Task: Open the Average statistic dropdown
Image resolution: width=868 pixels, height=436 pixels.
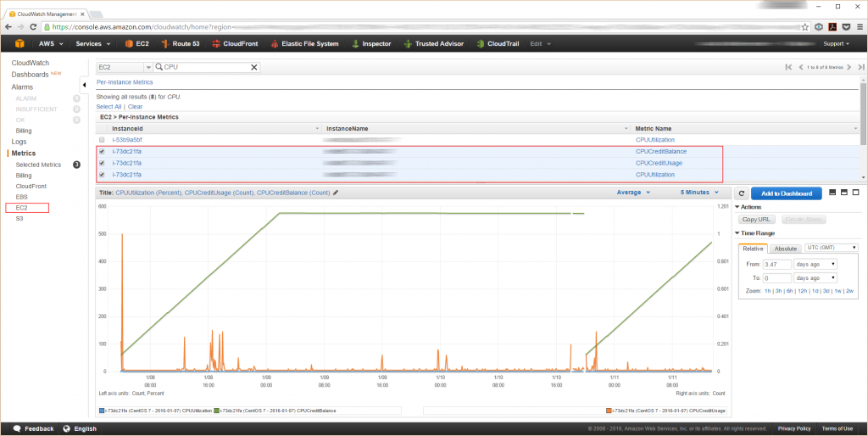Action: [x=633, y=193]
